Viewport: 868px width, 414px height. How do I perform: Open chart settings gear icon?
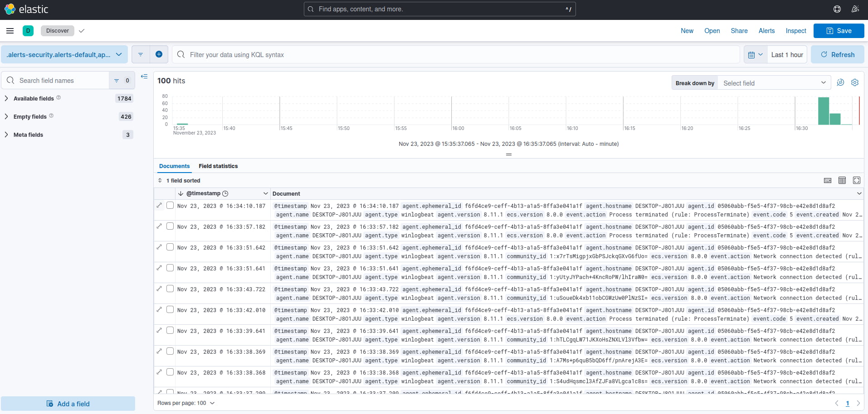pos(855,82)
